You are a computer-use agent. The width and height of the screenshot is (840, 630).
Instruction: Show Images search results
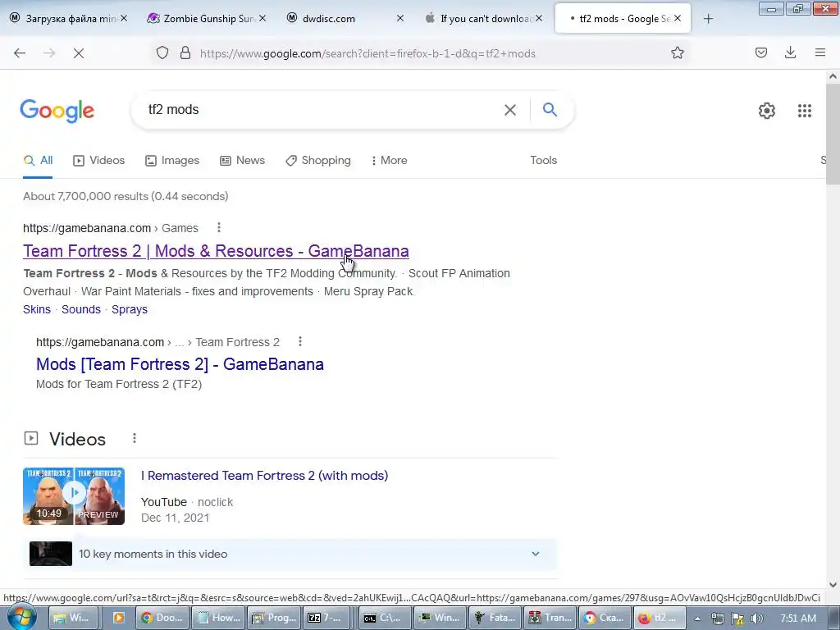coord(172,160)
